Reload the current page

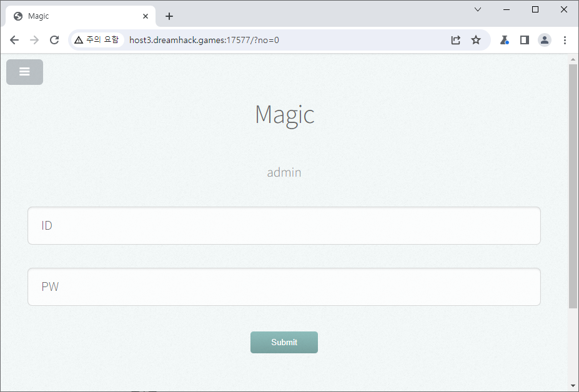pyautogui.click(x=54, y=40)
